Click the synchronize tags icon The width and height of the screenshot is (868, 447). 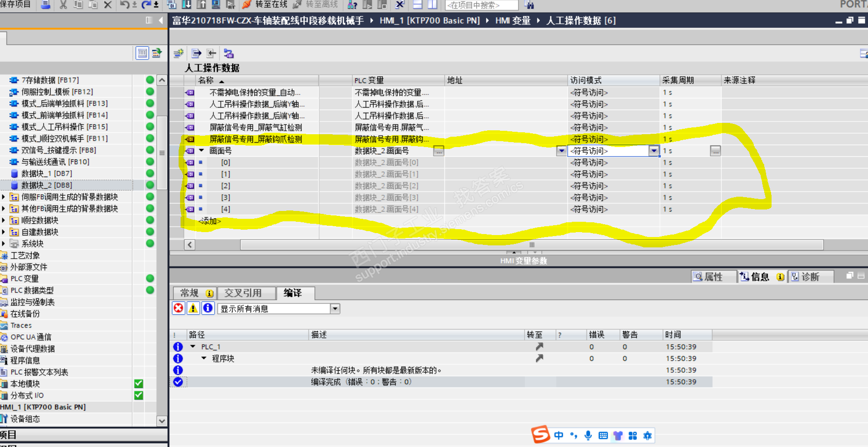pos(228,53)
